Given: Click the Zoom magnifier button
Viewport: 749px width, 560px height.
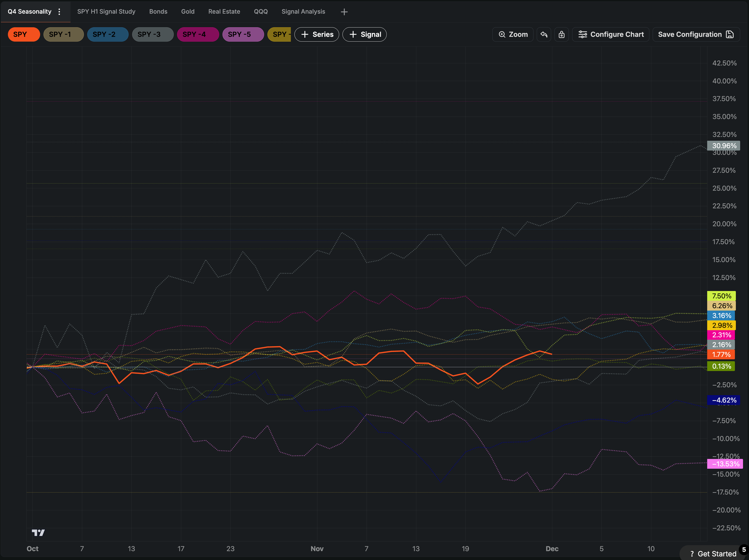Looking at the screenshot, I should [513, 34].
